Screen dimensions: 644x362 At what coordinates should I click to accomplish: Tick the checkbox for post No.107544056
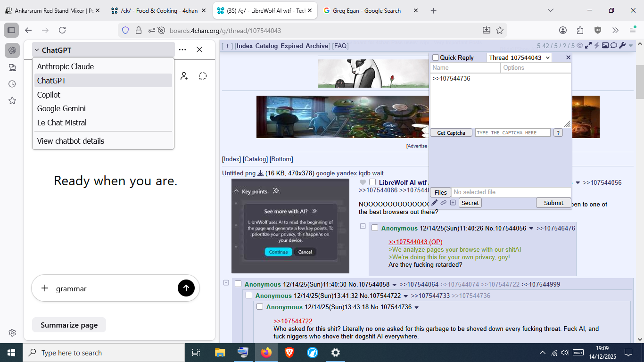point(375,228)
